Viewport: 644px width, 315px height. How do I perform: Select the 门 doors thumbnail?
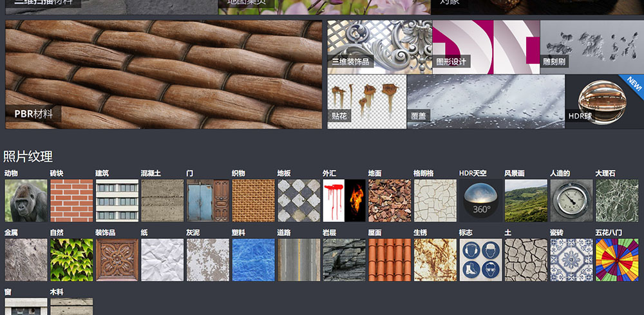tap(208, 200)
